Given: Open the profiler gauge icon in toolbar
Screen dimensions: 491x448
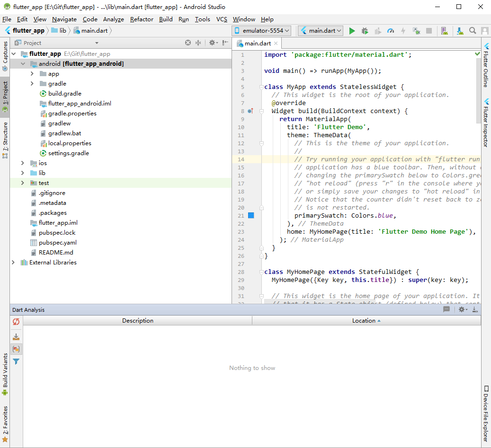Looking at the screenshot, I should click(391, 31).
